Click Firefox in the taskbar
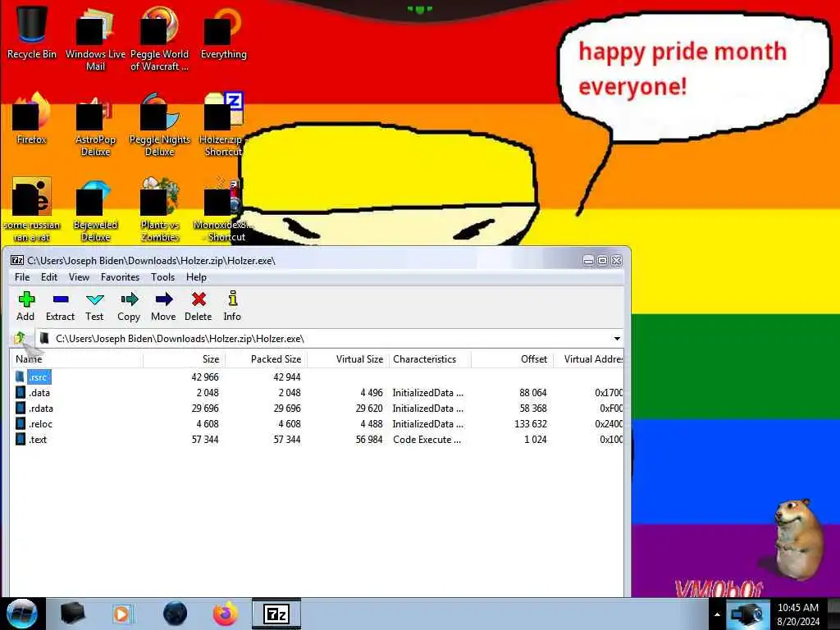840x630 pixels. click(225, 614)
